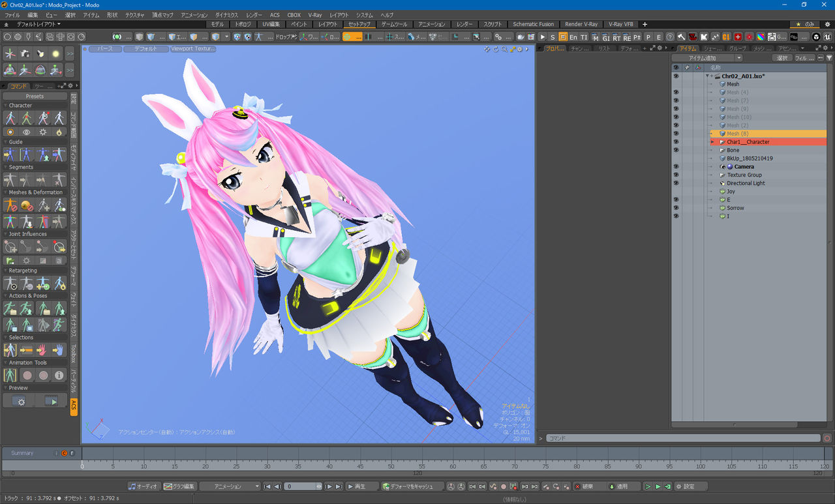The width and height of the screenshot is (835, 504).
Task: Click the red plus toolbar icon
Action: pyautogui.click(x=738, y=37)
